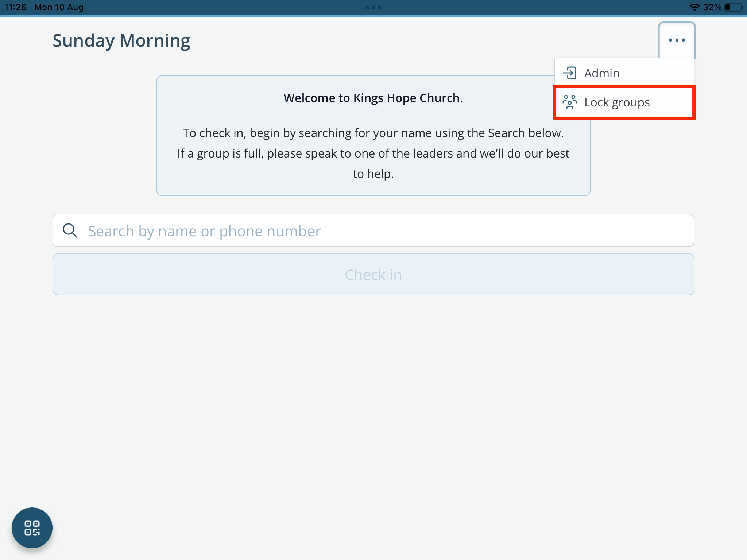747x560 pixels.
Task: Tap the Check in button
Action: (373, 275)
